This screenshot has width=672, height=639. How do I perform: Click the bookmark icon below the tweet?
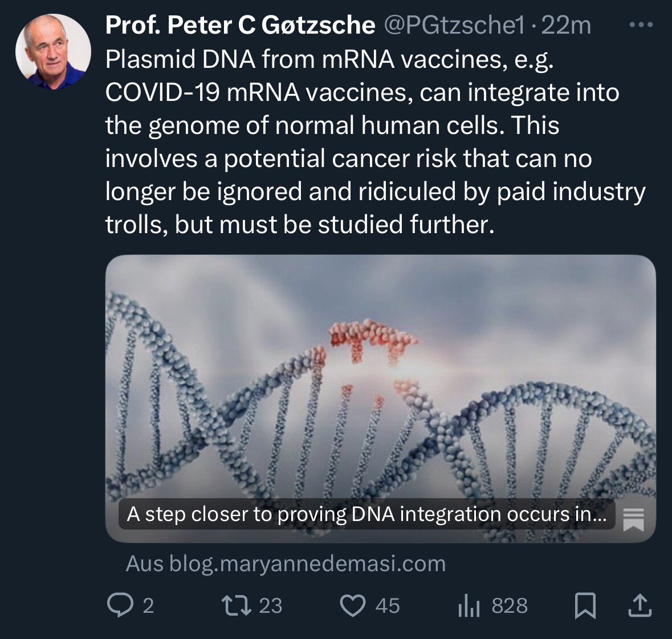[x=585, y=606]
